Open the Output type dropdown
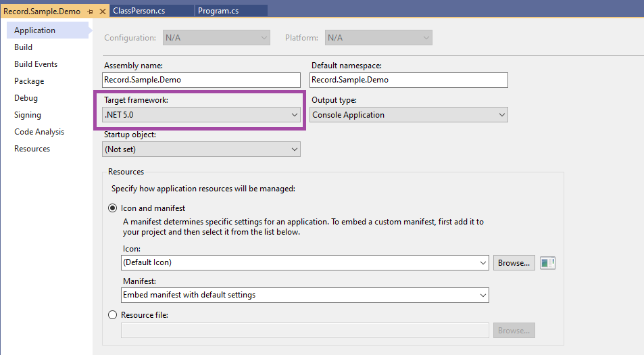644x355 pixels. click(x=408, y=115)
